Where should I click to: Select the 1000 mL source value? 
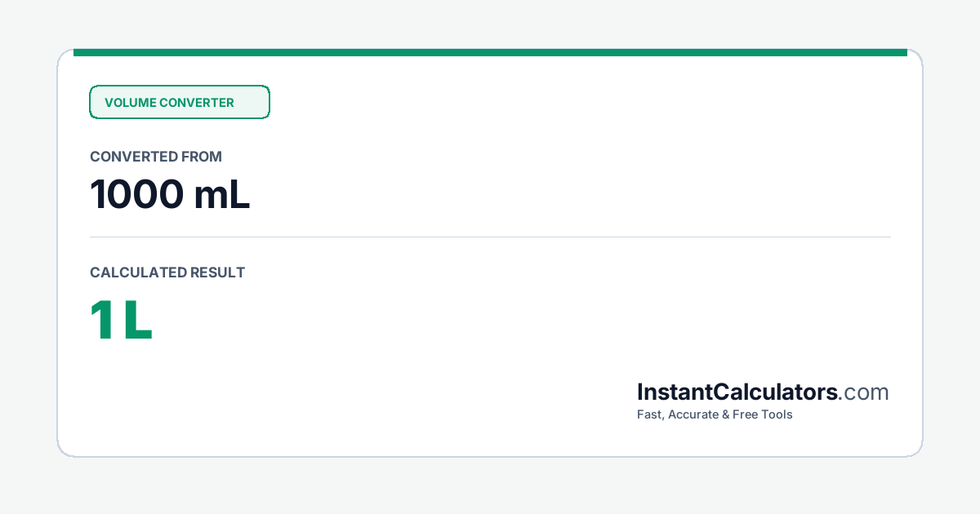[170, 194]
